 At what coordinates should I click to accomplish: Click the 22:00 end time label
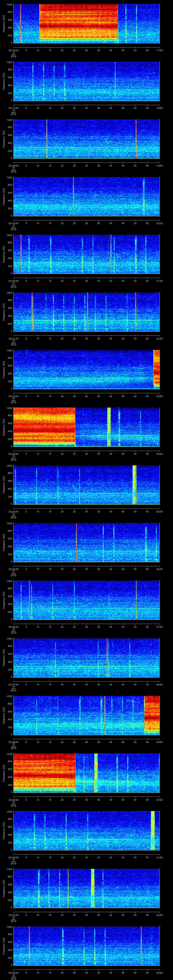pos(159,339)
